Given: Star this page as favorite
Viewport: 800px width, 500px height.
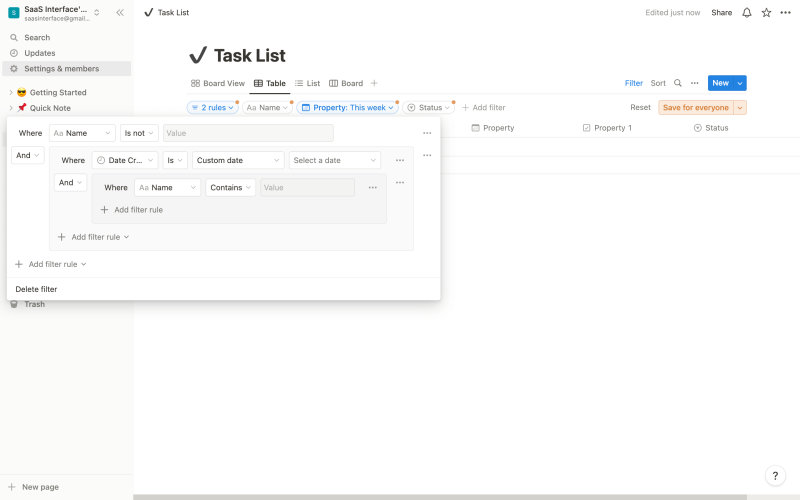Looking at the screenshot, I should pos(766,13).
